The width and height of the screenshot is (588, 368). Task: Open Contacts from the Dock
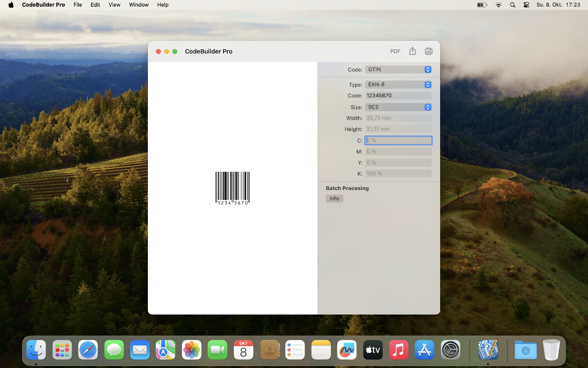(x=269, y=350)
